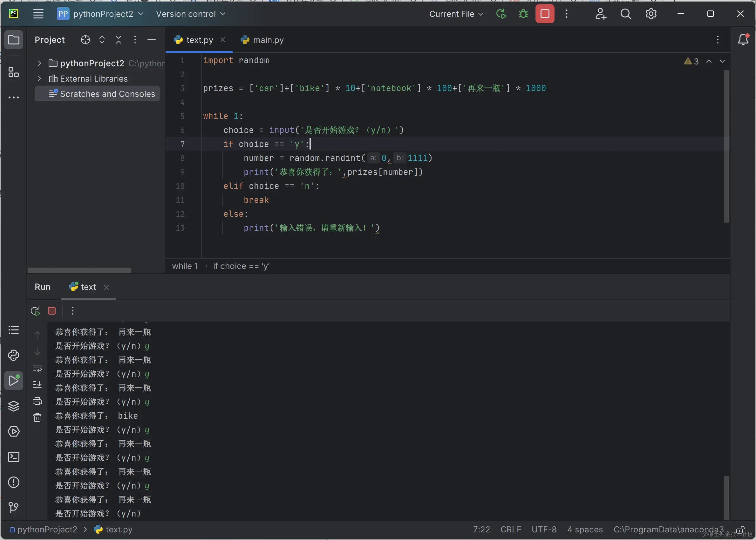Clear the Run console output with the trash icon
This screenshot has width=756, height=540.
[x=37, y=417]
